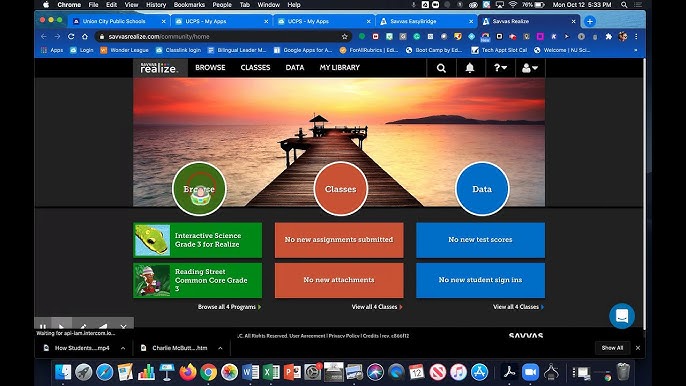Open Finder from the Dock
The image size is (686, 386).
coord(63,372)
